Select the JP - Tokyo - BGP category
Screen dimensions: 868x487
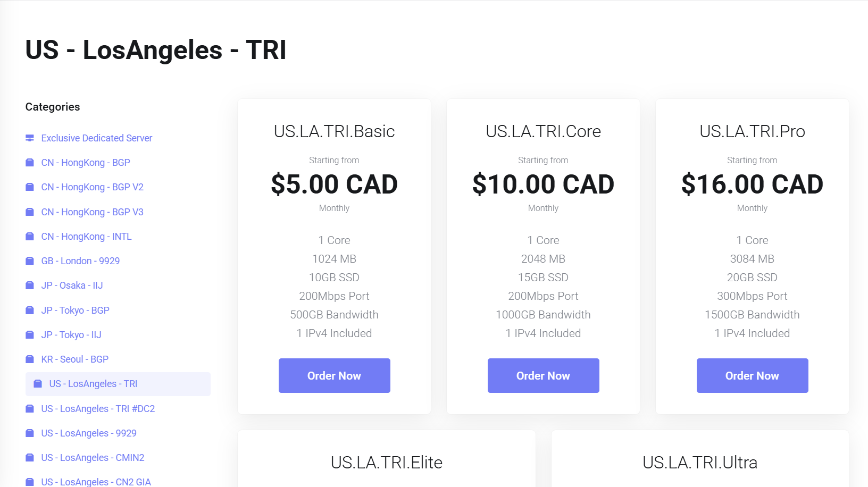pyautogui.click(x=76, y=310)
